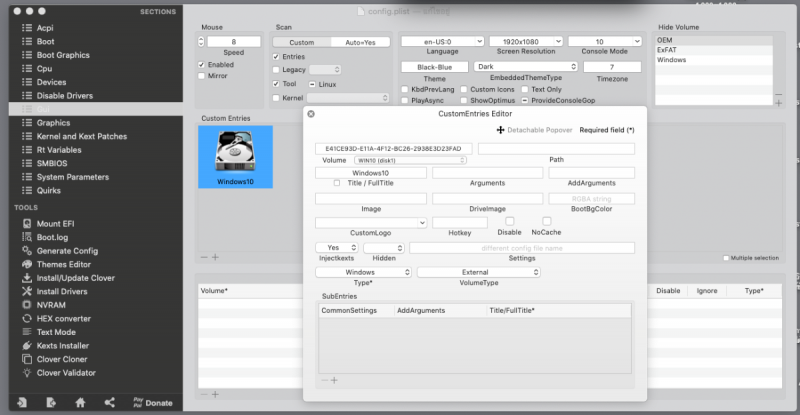The width and height of the screenshot is (800, 415).
Task: Tick the NoCache checkbox
Action: tap(546, 221)
